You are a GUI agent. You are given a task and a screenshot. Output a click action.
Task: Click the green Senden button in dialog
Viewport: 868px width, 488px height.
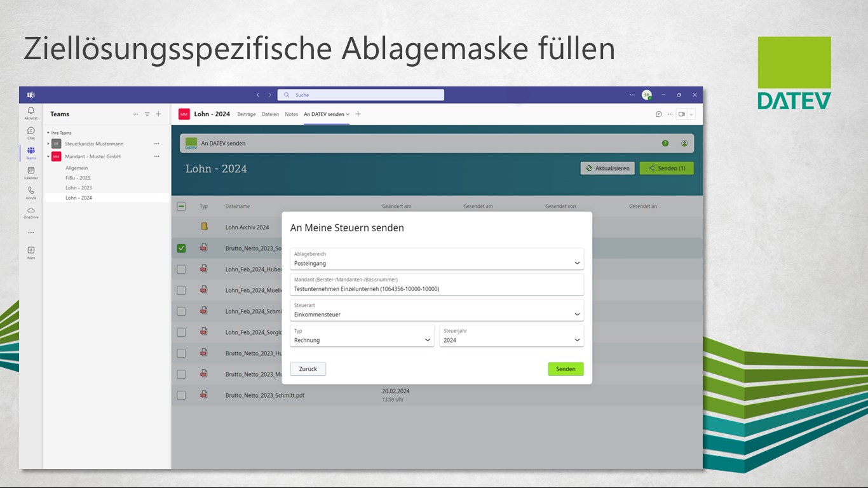(x=566, y=369)
